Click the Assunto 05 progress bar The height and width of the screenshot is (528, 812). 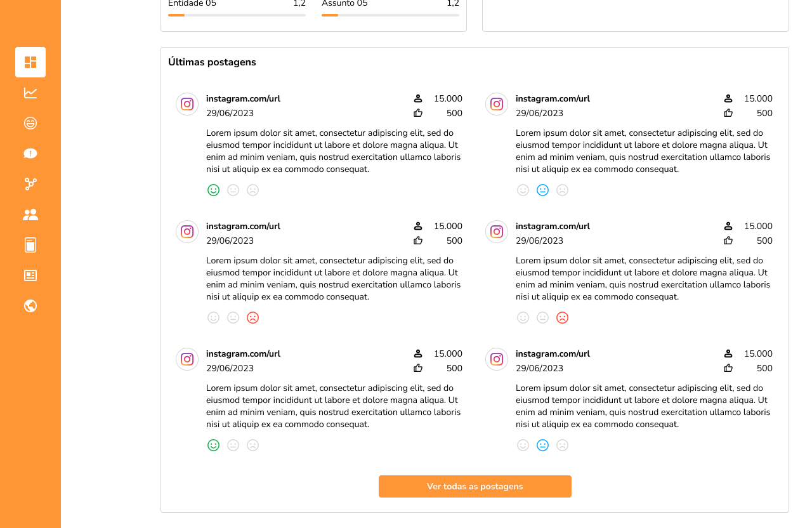[390, 15]
